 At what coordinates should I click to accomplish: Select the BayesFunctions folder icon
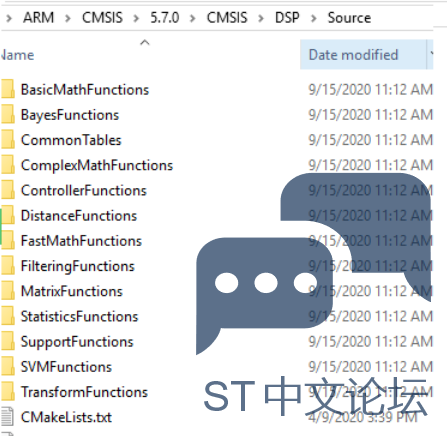tap(7, 114)
